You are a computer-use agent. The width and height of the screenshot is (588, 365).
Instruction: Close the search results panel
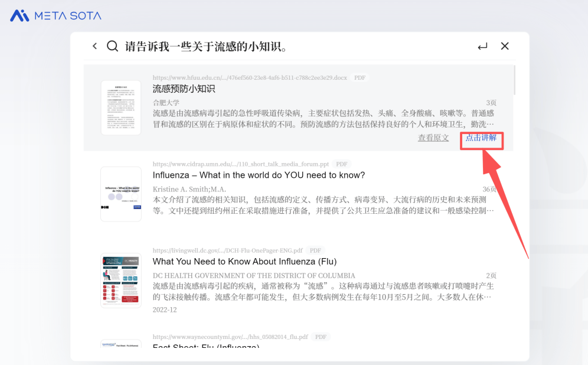(505, 46)
